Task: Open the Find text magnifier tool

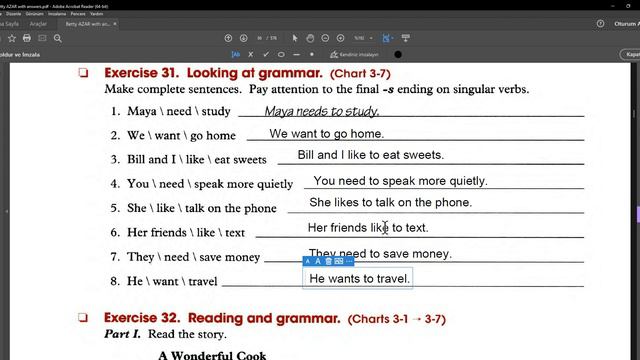Action: coord(58,38)
